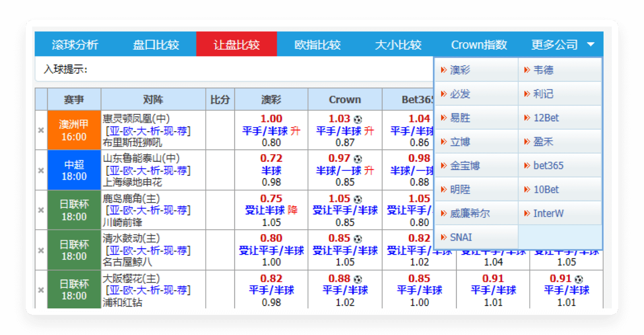Click the football icon in 大阪樱花 Crown cell
This screenshot has width=644, height=335.
click(358, 279)
